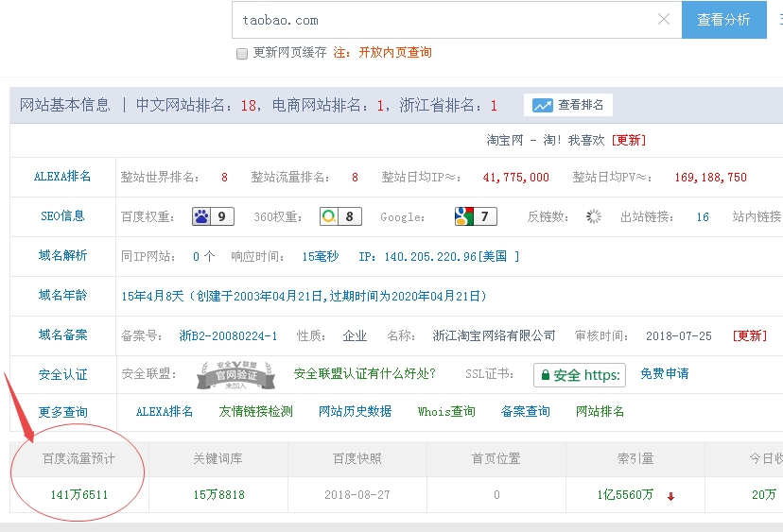The height and width of the screenshot is (532, 783).
Task: Click the red down arrow near 索引量
Action: click(670, 496)
